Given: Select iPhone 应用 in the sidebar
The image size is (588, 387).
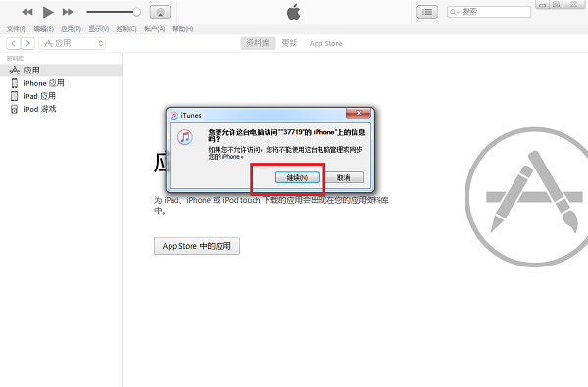Looking at the screenshot, I should click(62, 83).
